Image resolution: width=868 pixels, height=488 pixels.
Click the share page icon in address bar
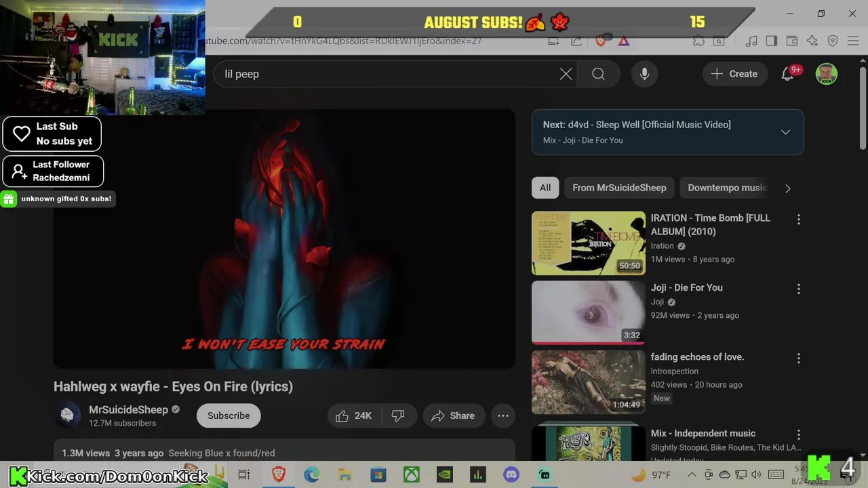pos(576,41)
